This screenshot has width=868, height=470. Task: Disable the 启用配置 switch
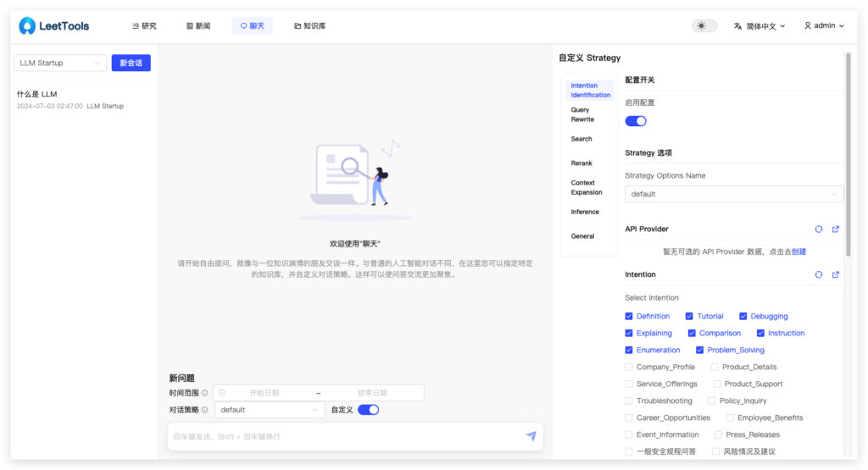coord(636,121)
